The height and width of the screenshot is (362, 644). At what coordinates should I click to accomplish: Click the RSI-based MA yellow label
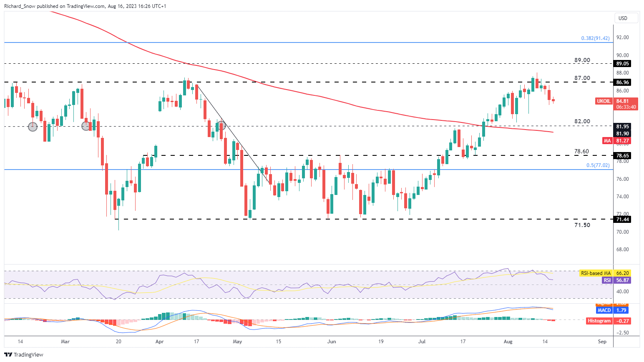596,273
